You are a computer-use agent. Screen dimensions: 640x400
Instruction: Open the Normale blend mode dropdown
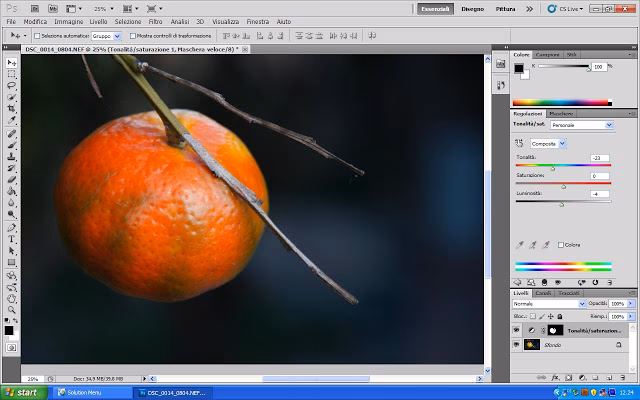pos(582,304)
